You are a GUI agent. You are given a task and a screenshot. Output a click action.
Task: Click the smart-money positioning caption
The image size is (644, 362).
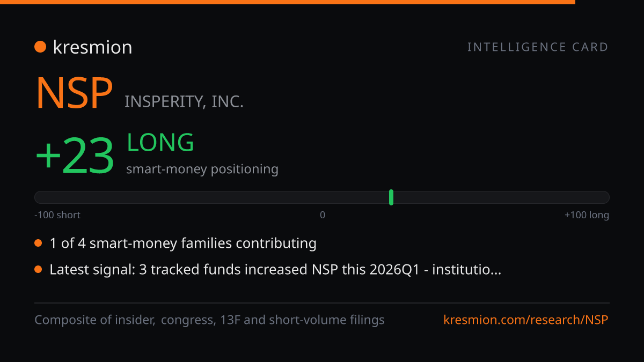202,169
